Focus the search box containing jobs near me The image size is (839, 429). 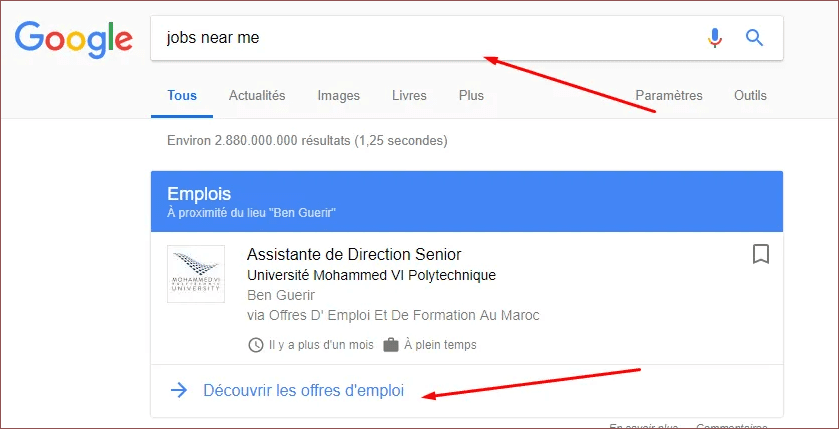(420, 38)
